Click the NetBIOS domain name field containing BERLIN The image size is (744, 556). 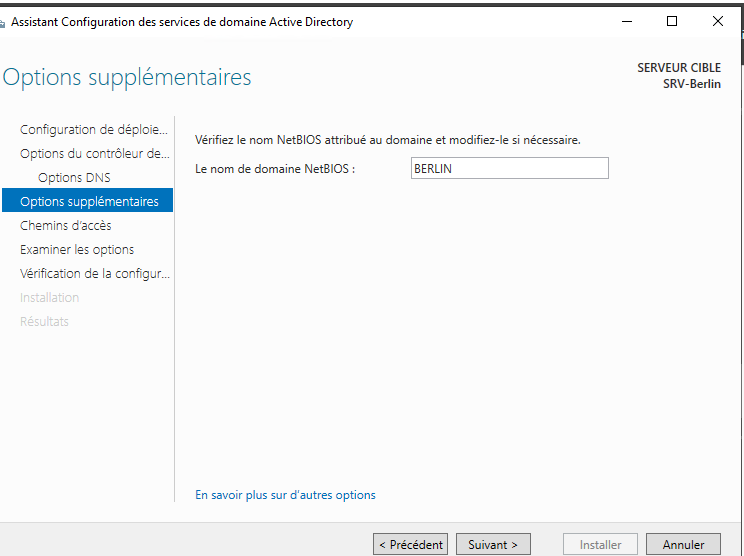tap(508, 169)
